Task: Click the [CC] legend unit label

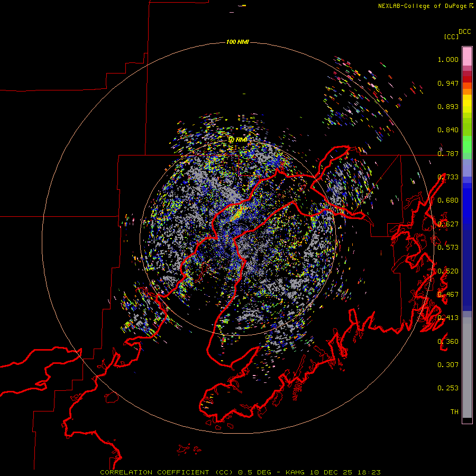Action: [451, 36]
